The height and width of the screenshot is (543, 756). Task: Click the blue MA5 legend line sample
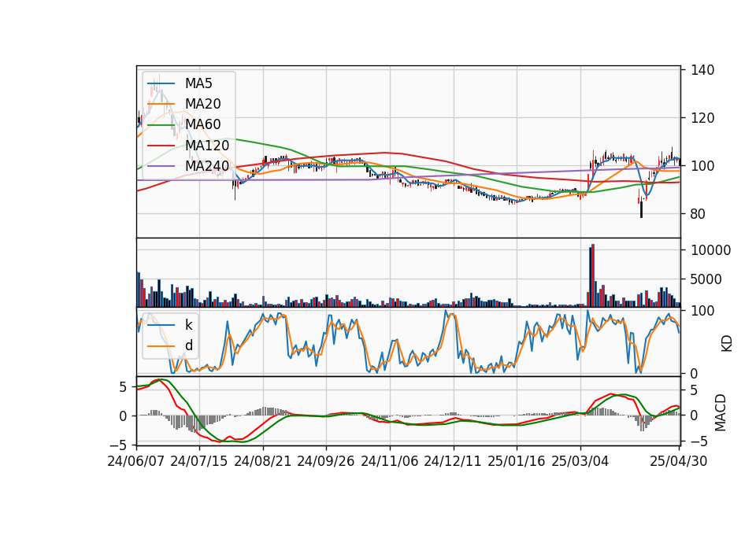pos(161,84)
